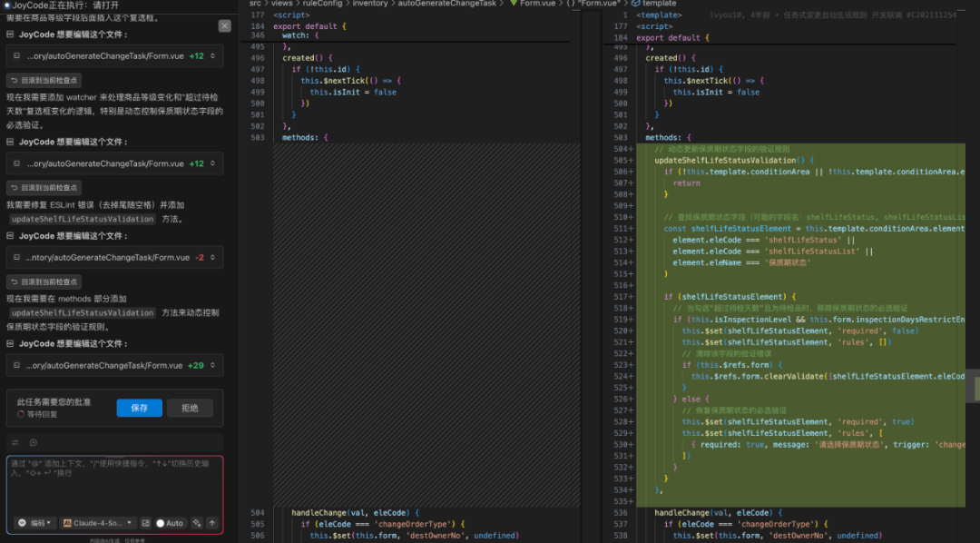This screenshot has width=980, height=543.
Task: Select the autoGenerateChangeTask breadcrumb segment
Action: click(x=446, y=3)
